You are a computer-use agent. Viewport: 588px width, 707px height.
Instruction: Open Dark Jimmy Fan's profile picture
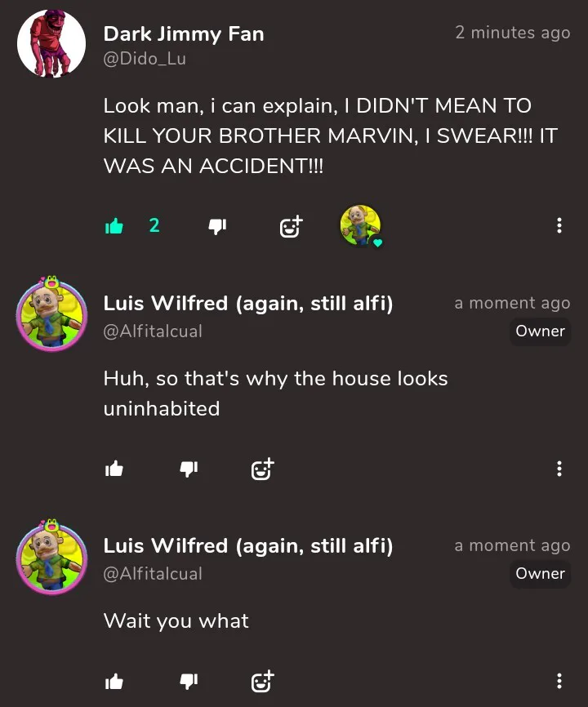(x=51, y=45)
